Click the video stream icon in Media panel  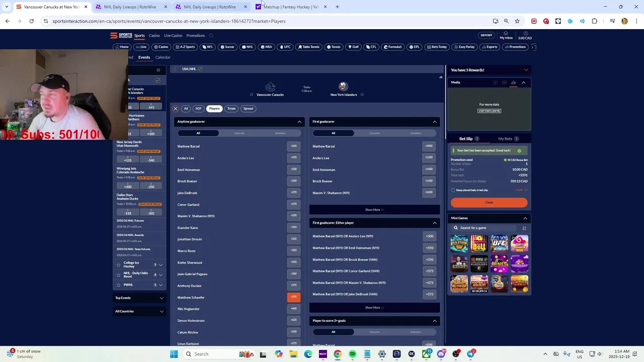click(495, 82)
